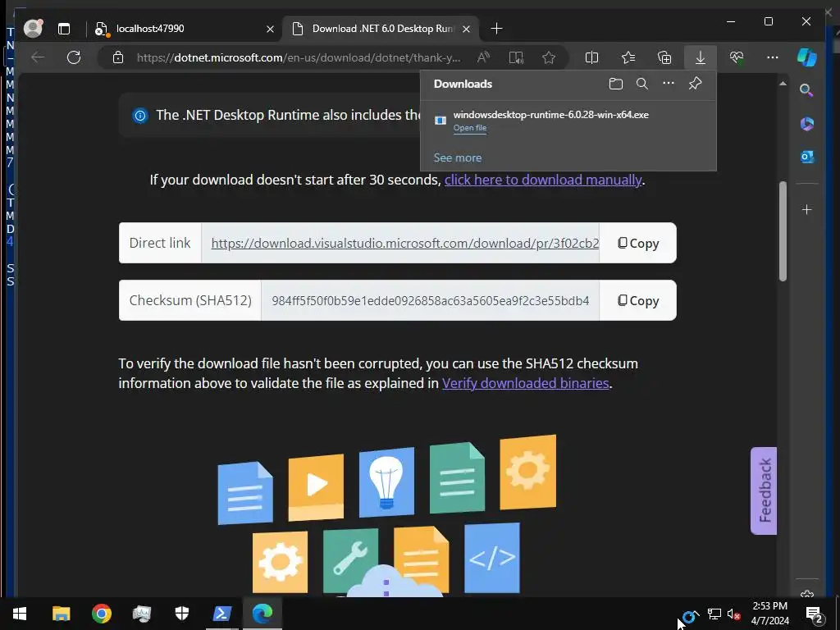Image resolution: width=840 pixels, height=630 pixels.
Task: Open clock showing 2:53 PM
Action: click(x=769, y=614)
